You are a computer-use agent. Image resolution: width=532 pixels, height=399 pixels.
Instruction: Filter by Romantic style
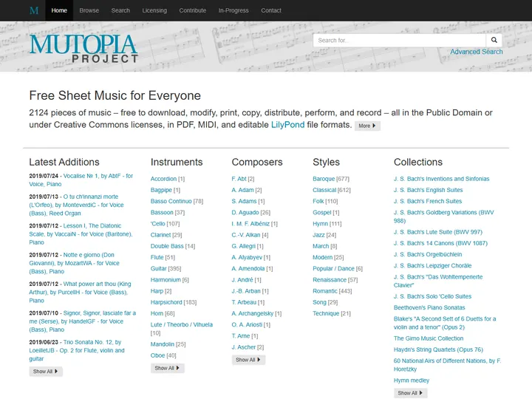(x=325, y=291)
